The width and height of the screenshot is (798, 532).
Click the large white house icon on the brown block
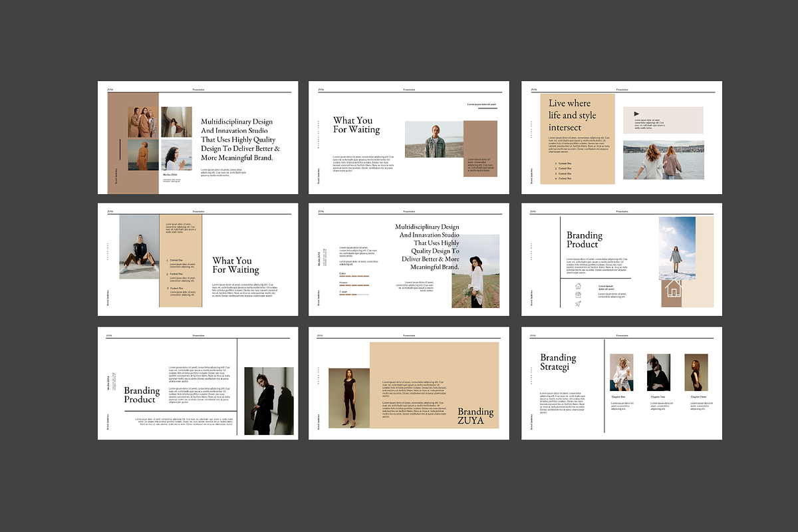coord(673,288)
